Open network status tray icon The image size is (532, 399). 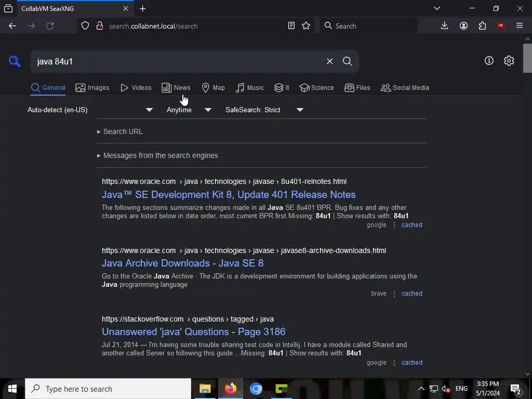[434, 389]
